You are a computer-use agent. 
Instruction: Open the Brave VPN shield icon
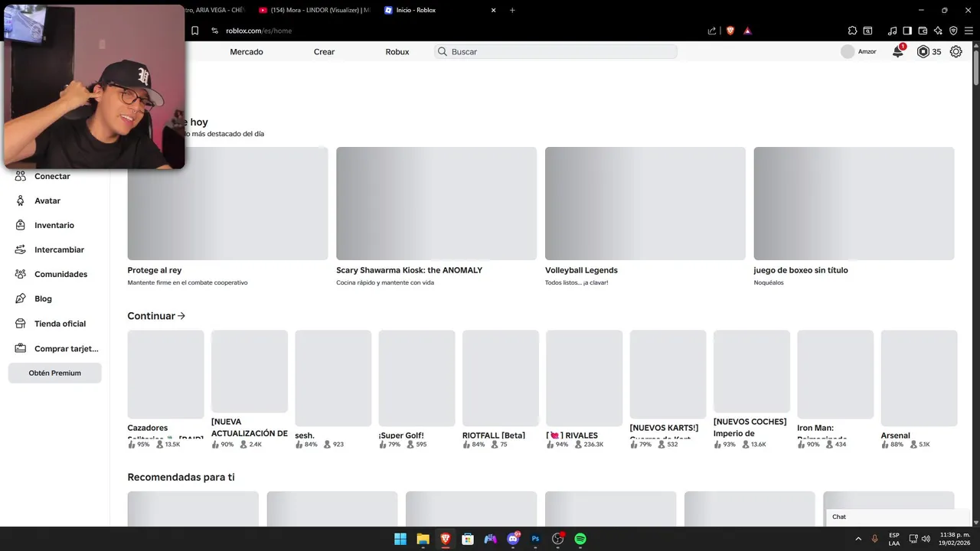[953, 31]
